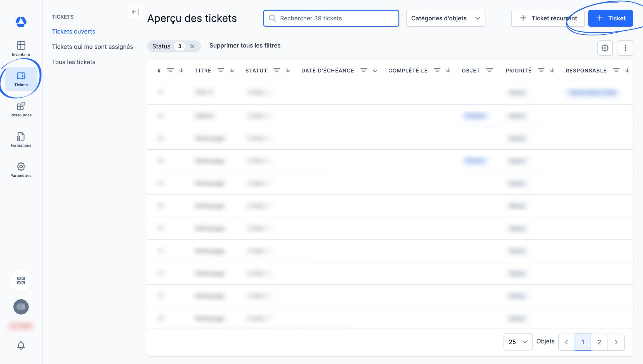Sort by Priorité column arrow
The width and height of the screenshot is (643, 364).
coord(552,70)
